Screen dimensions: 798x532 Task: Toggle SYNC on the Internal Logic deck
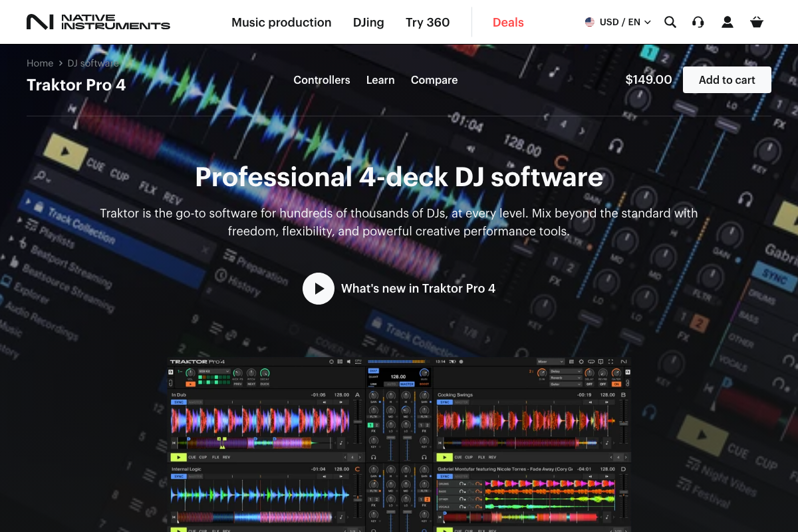click(179, 476)
